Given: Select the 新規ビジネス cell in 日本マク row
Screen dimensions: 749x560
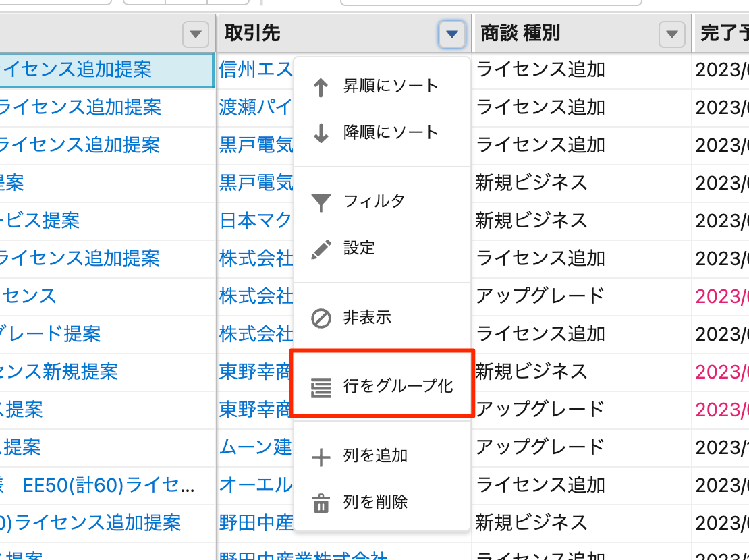Looking at the screenshot, I should click(531, 220).
